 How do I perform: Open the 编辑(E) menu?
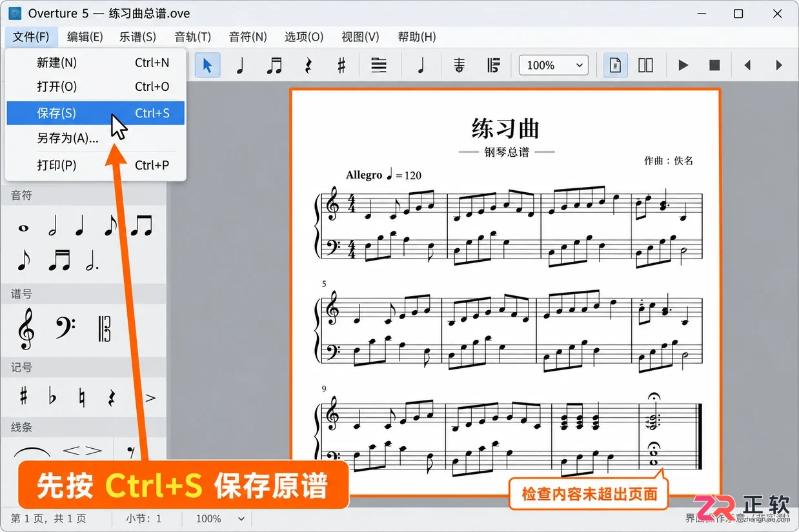pyautogui.click(x=85, y=37)
